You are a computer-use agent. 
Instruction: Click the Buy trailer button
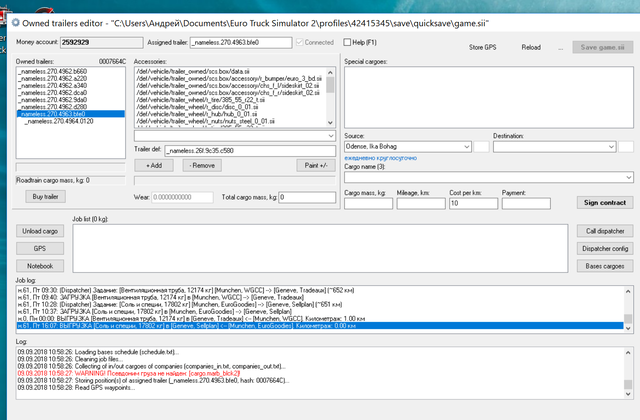pyautogui.click(x=45, y=197)
